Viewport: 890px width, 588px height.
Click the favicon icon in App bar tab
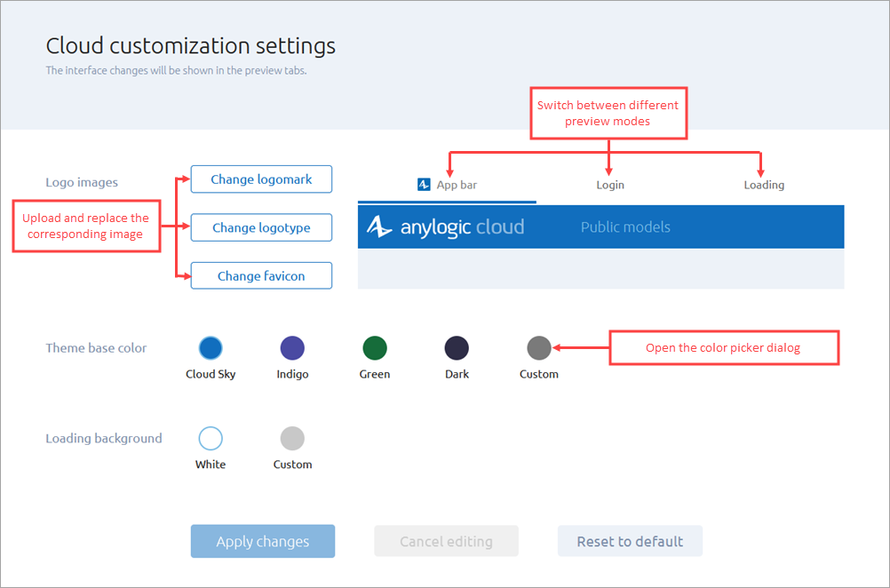[424, 185]
